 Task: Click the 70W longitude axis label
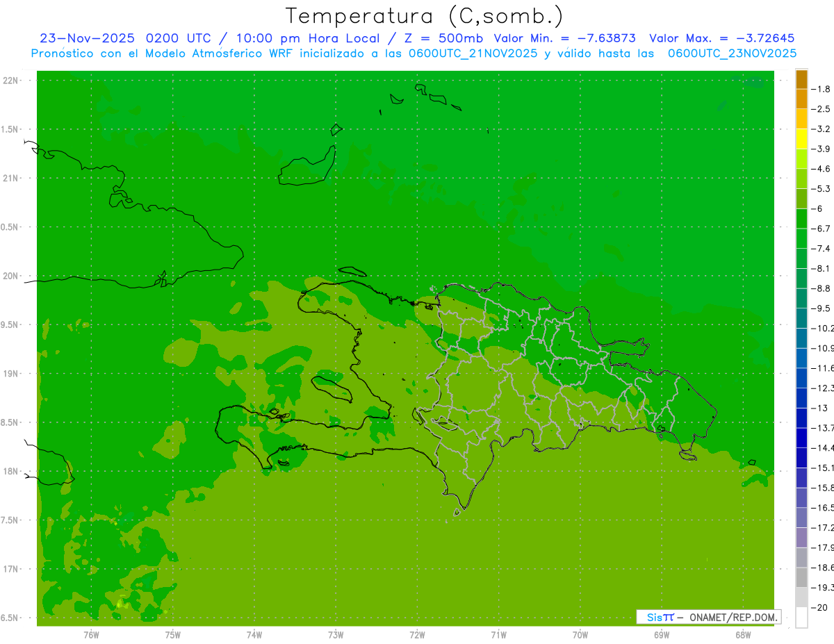(x=580, y=635)
